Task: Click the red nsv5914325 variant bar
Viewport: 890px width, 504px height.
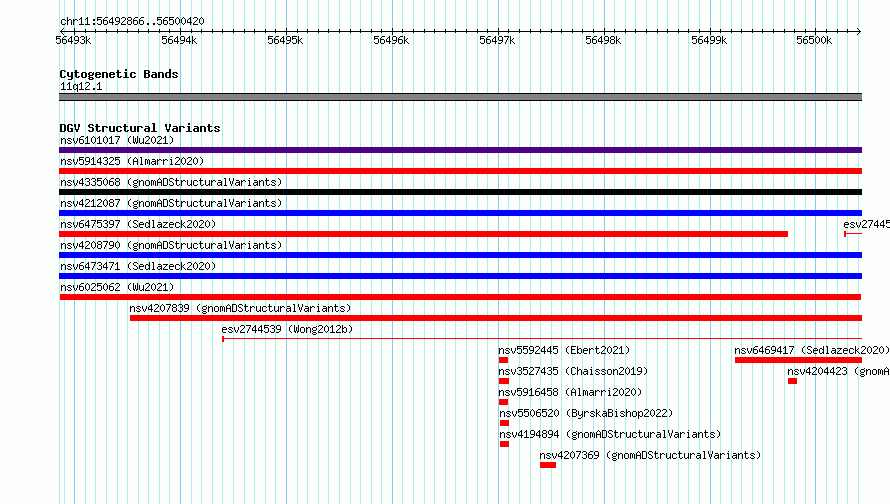Action: (460, 171)
